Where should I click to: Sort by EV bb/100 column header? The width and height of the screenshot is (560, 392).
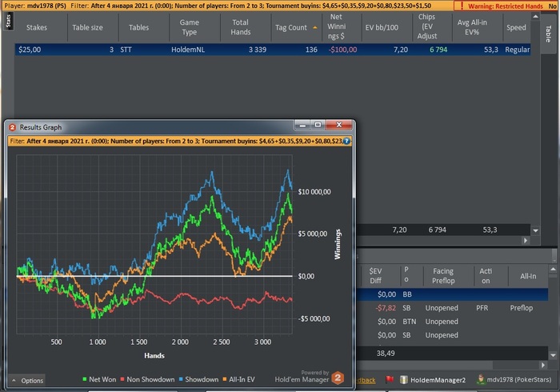point(382,27)
